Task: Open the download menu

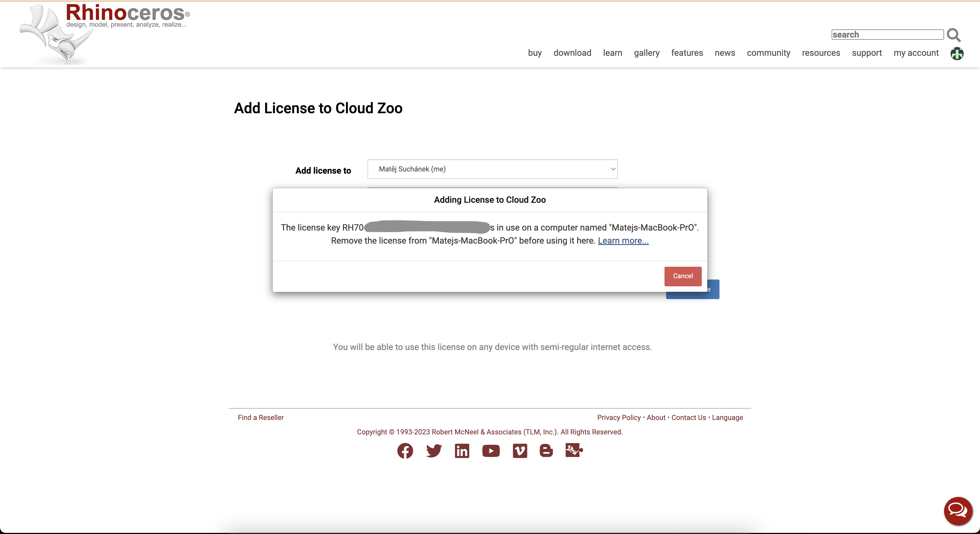Action: (x=572, y=53)
